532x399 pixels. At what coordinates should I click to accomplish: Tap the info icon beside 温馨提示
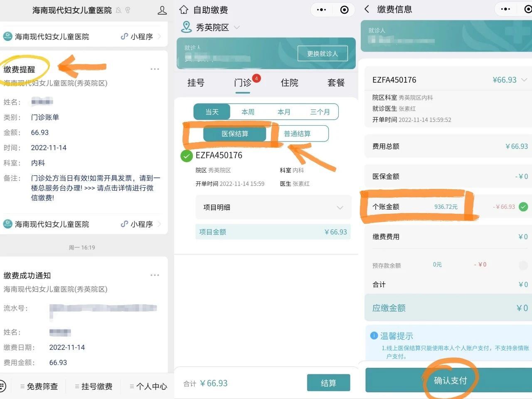point(374,336)
